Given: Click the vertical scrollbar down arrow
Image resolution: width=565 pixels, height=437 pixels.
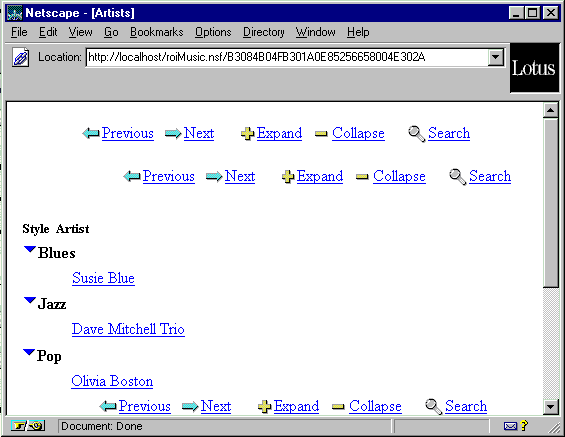Looking at the screenshot, I should coord(551,407).
